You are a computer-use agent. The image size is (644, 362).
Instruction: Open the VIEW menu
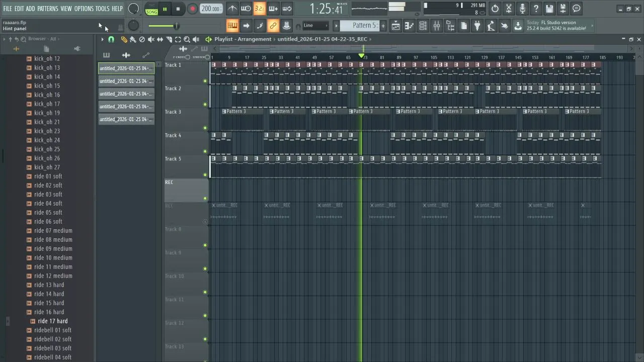point(66,9)
